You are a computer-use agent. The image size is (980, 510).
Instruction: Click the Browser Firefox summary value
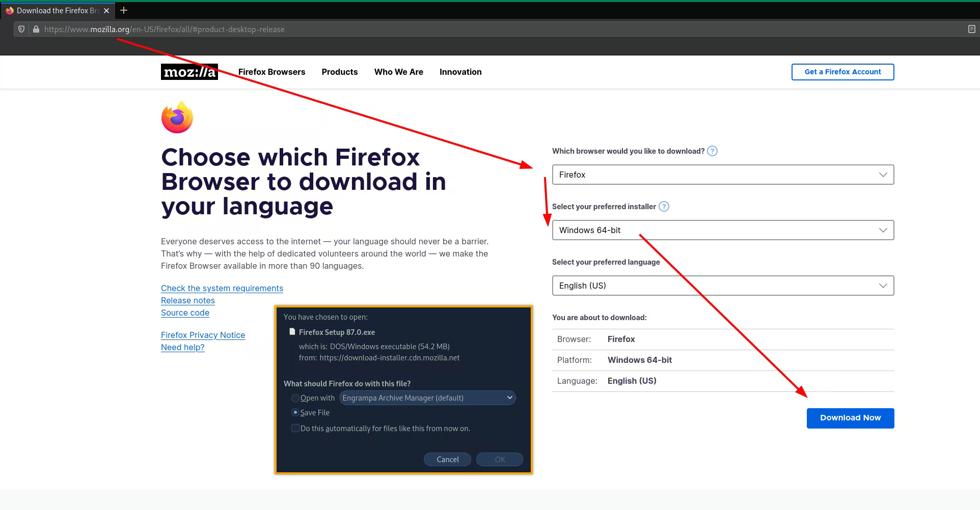(x=621, y=339)
